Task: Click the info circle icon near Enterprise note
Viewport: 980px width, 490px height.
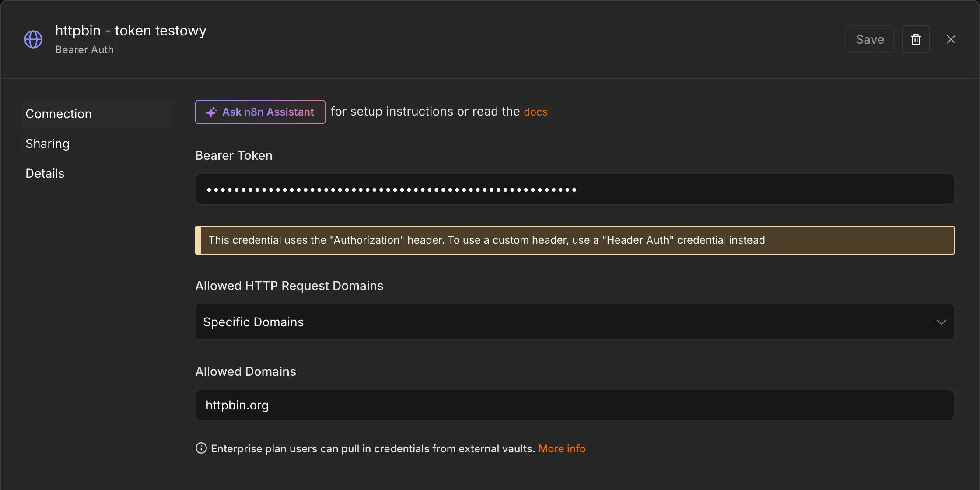Action: [x=201, y=448]
